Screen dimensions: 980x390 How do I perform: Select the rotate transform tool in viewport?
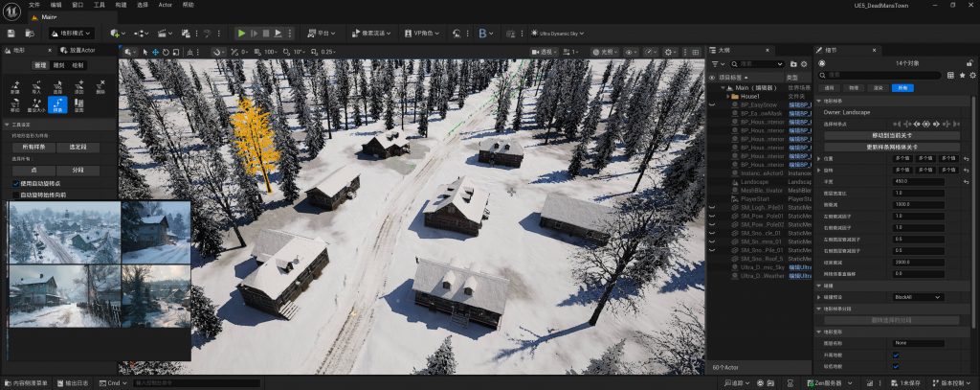point(164,51)
